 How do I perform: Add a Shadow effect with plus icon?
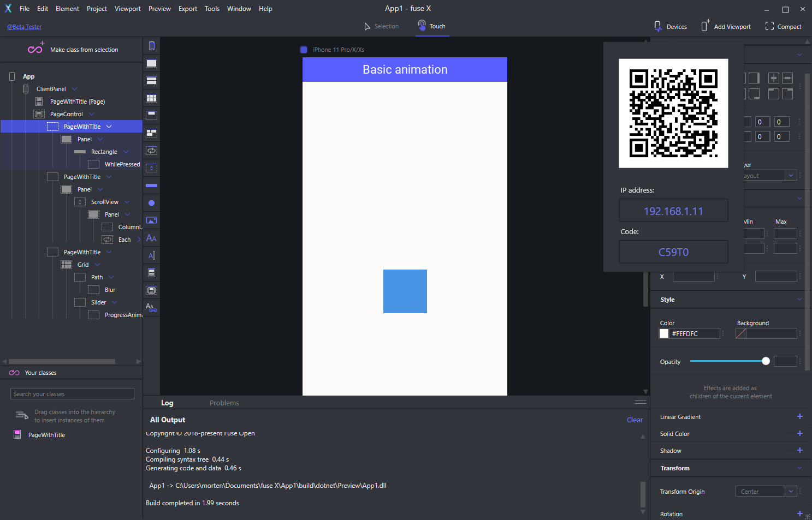799,451
